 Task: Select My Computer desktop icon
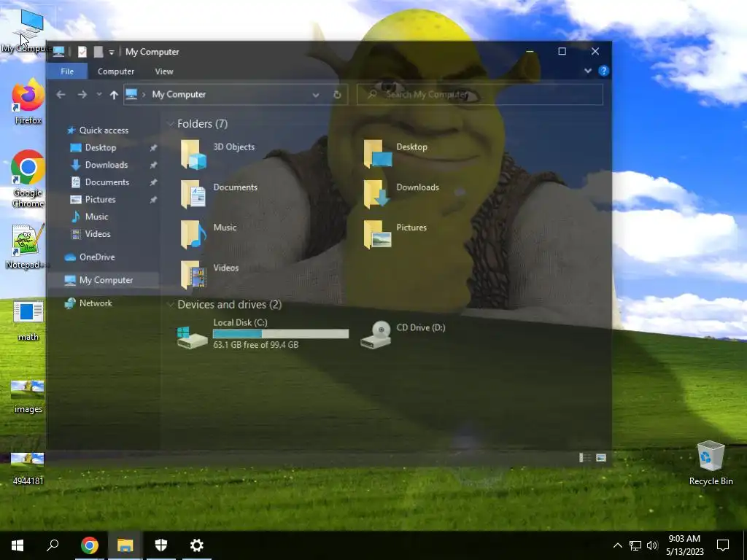28,31
